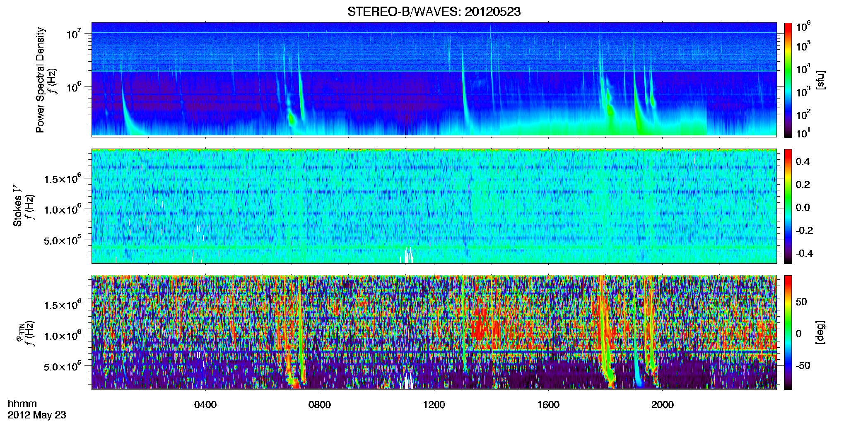The width and height of the screenshot is (868, 447).
Task: Click the degrees color bar
Action: click(x=788, y=332)
